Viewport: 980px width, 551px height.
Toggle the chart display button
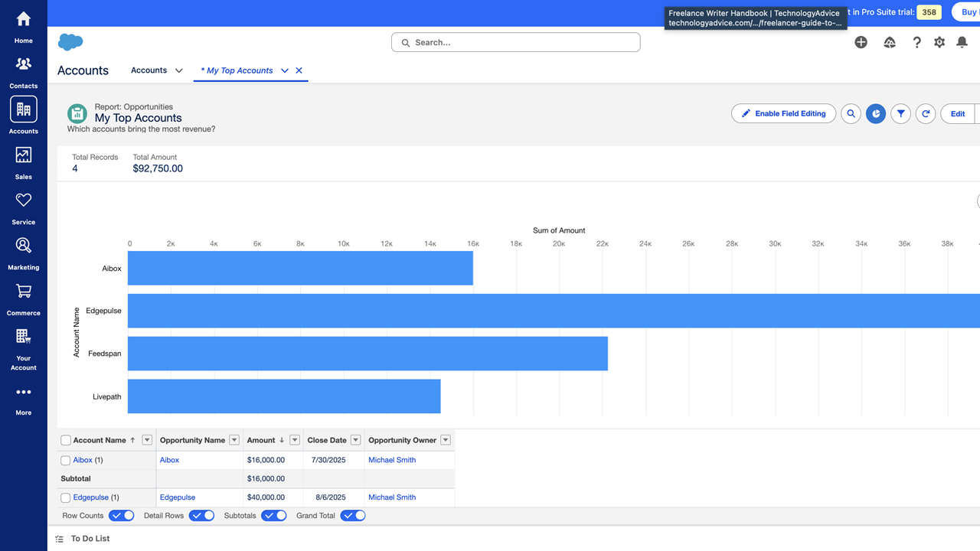click(876, 114)
